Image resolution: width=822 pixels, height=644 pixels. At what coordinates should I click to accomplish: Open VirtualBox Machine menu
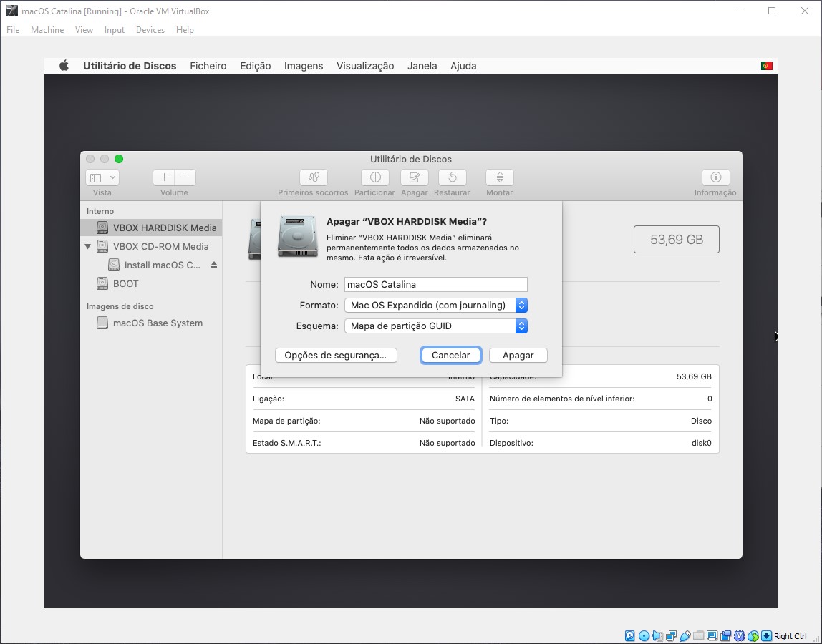point(47,30)
